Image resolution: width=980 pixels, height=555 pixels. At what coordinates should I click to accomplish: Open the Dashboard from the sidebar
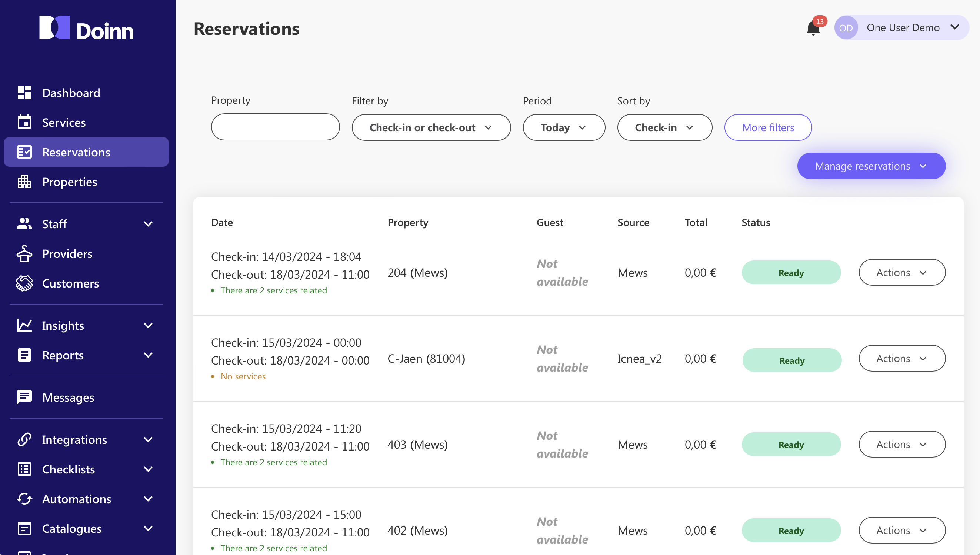(x=71, y=93)
